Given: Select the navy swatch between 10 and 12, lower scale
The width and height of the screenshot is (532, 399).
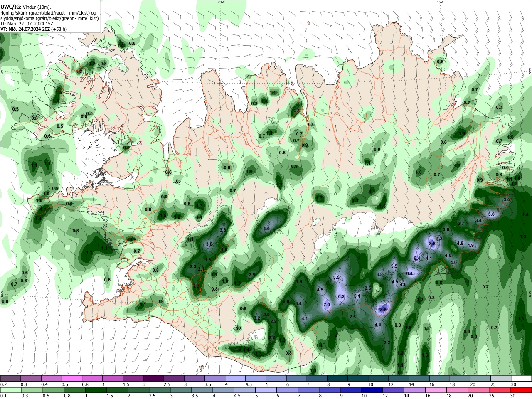Looking at the screenshot, I should point(371,390).
